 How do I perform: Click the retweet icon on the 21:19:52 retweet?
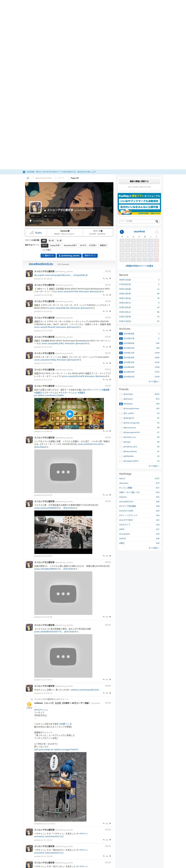(x=107, y=824)
